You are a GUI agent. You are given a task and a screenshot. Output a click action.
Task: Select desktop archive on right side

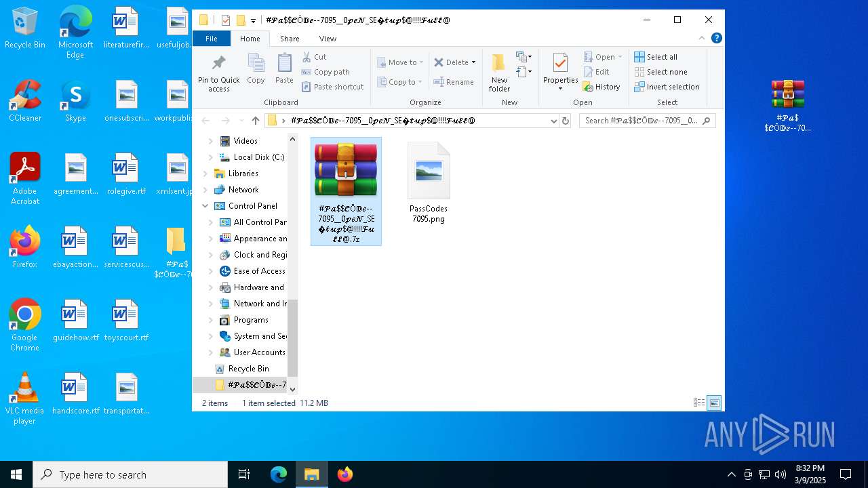787,106
